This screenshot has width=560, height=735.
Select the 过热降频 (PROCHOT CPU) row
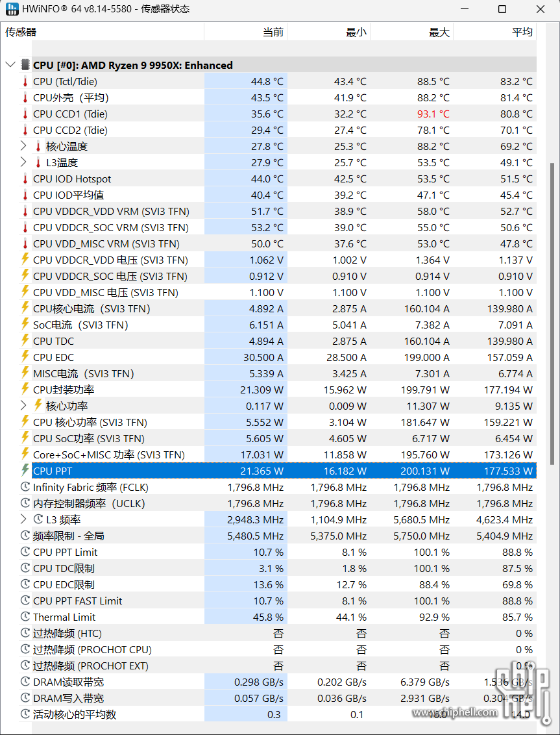284,650
